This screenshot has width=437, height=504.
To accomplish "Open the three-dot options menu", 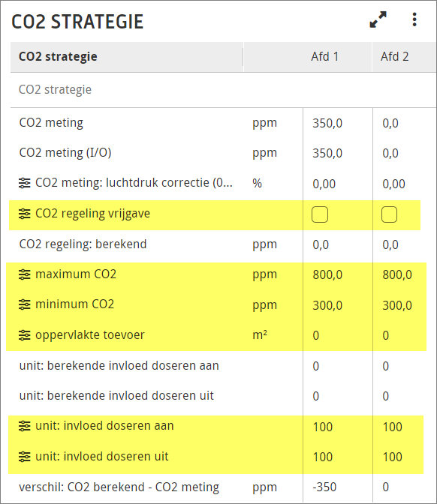I will (414, 19).
